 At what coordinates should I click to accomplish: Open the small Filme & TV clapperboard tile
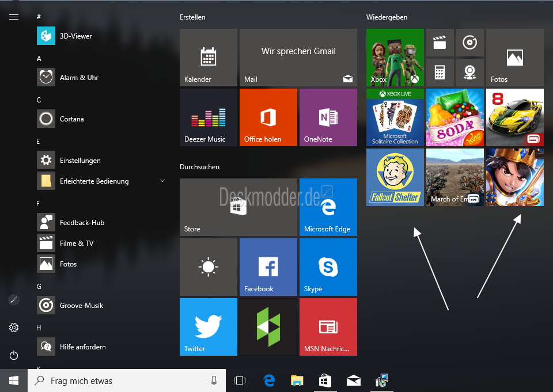tap(440, 43)
